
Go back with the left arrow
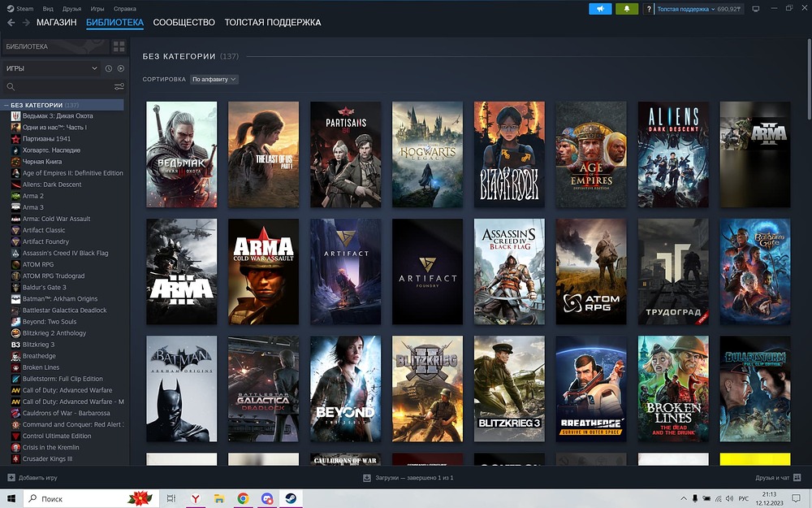pyautogui.click(x=11, y=22)
